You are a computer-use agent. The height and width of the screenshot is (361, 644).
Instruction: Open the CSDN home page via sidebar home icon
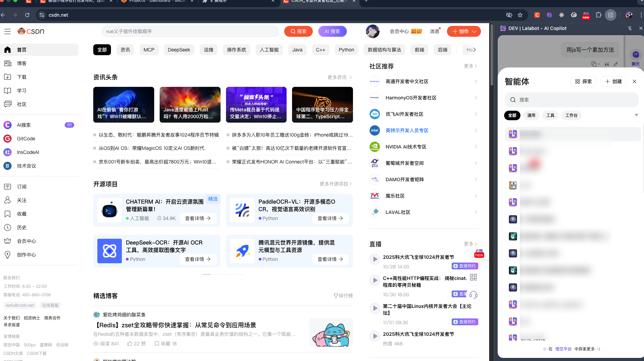coord(7,50)
